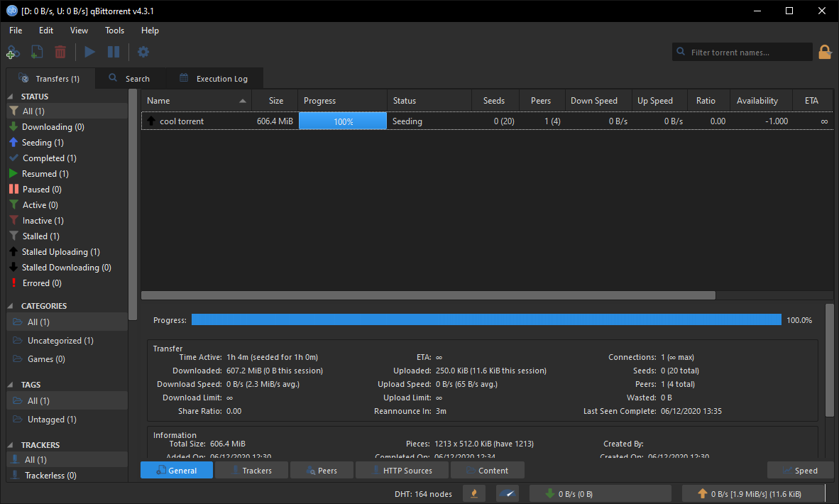
Task: Click the Pause toolbar icon
Action: (114, 53)
